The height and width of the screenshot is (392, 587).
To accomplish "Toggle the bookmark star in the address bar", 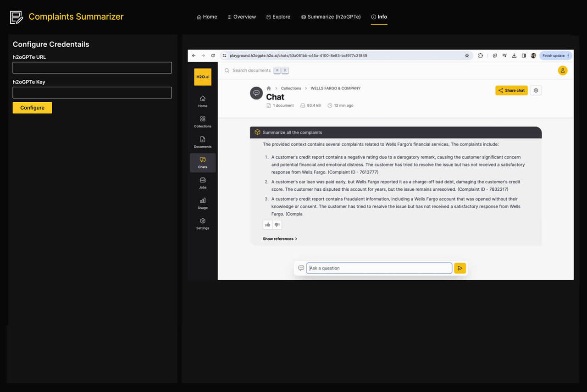I will click(x=467, y=55).
